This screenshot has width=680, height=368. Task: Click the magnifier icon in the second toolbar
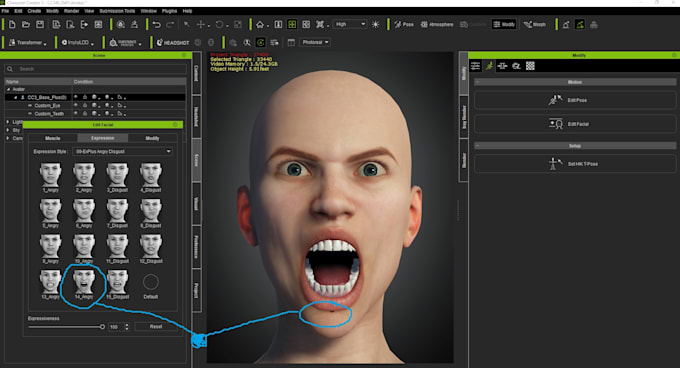[247, 42]
